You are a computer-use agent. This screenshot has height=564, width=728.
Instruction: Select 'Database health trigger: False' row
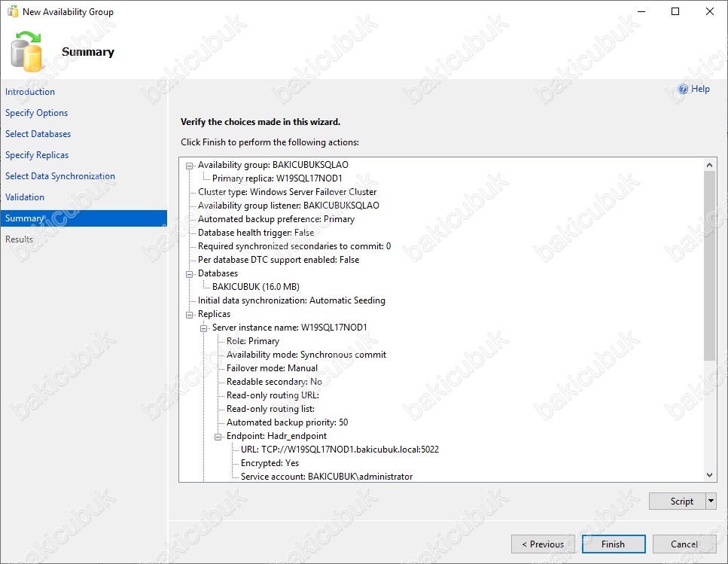(256, 233)
